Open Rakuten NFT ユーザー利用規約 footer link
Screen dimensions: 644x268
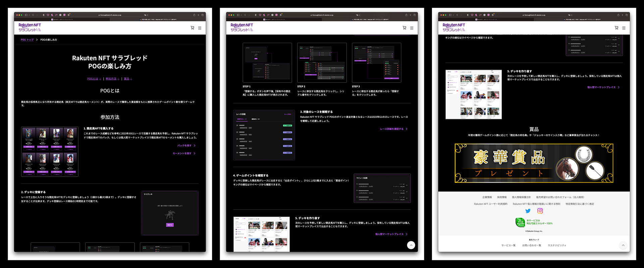pos(491,204)
